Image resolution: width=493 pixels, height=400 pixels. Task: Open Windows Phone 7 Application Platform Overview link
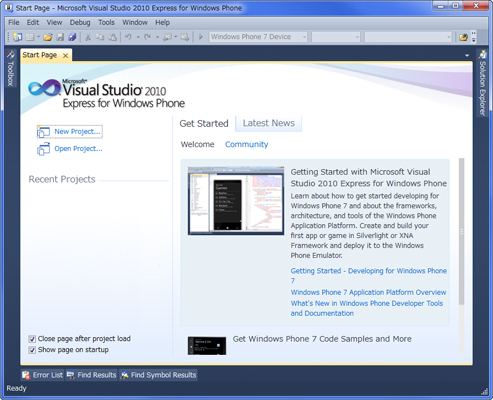(368, 292)
